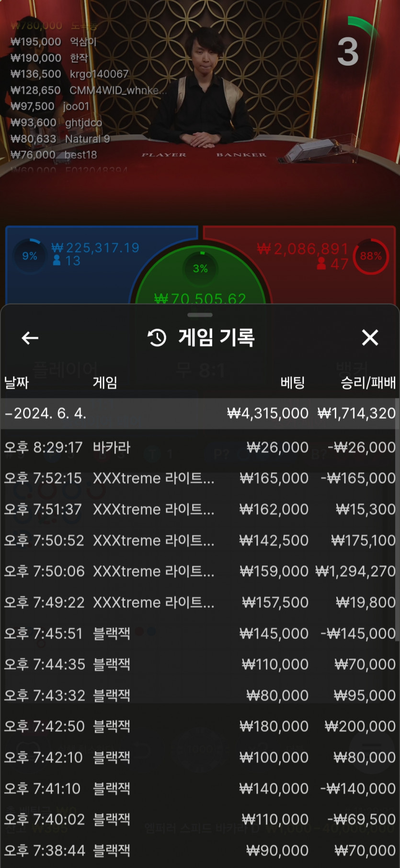This screenshot has width=400, height=868.
Task: Click the 날짜 column header
Action: tap(16, 382)
